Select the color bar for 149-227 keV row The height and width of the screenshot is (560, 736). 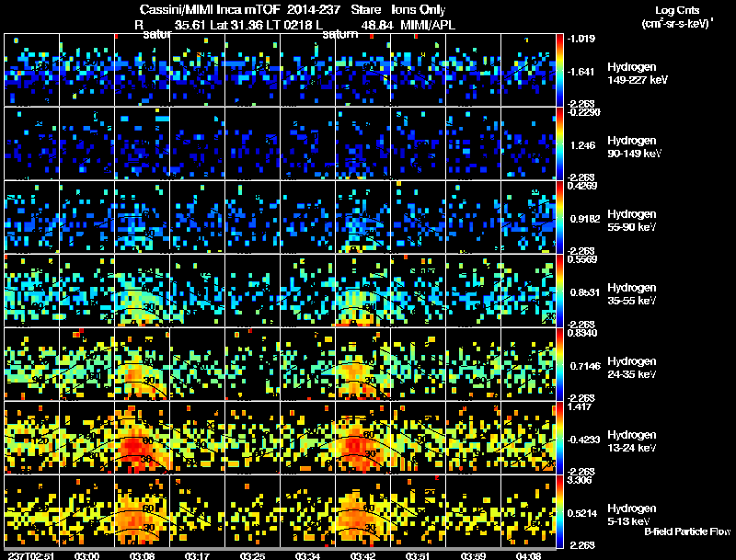[x=559, y=70]
